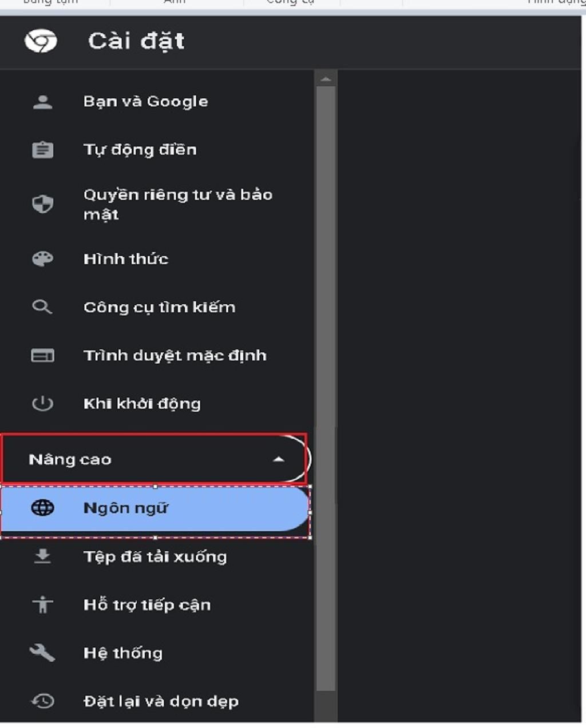Select Đặt lại và dọn dẹp
586x728 pixels.
tap(161, 701)
